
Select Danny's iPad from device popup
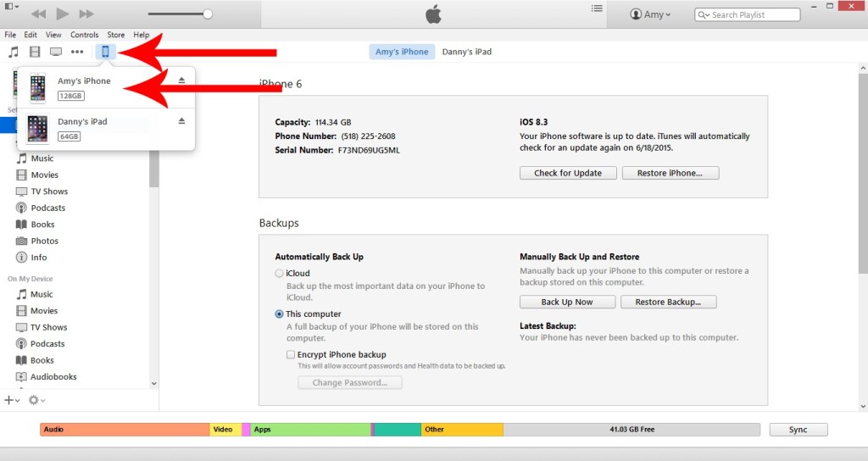click(106, 129)
